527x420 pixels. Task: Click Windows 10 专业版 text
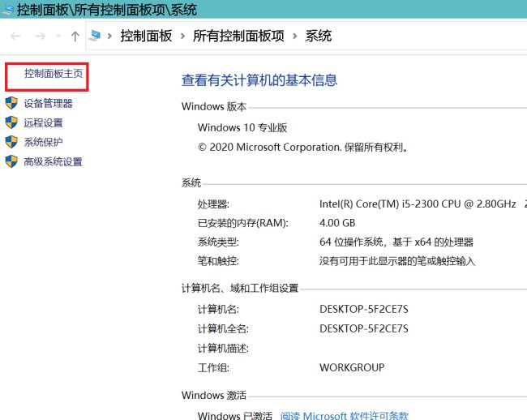242,127
